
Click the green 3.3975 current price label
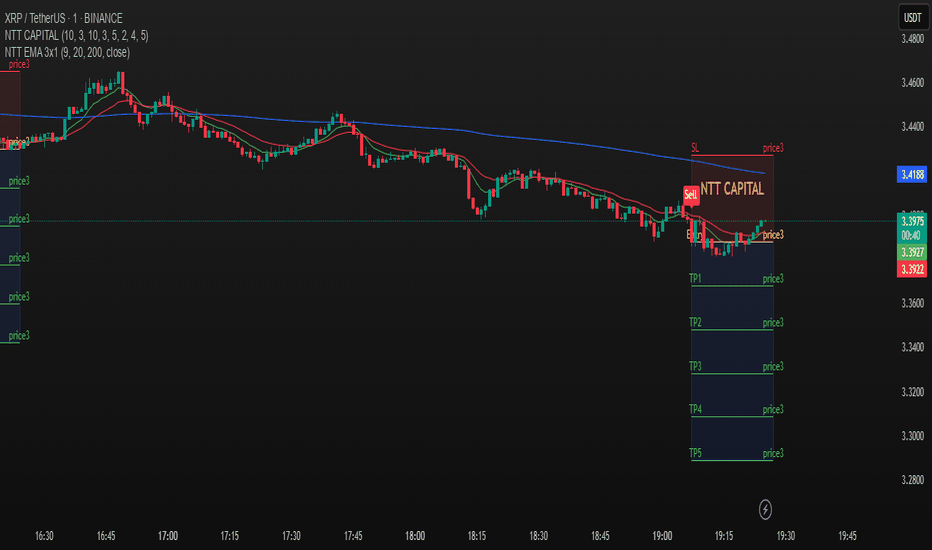(912, 222)
